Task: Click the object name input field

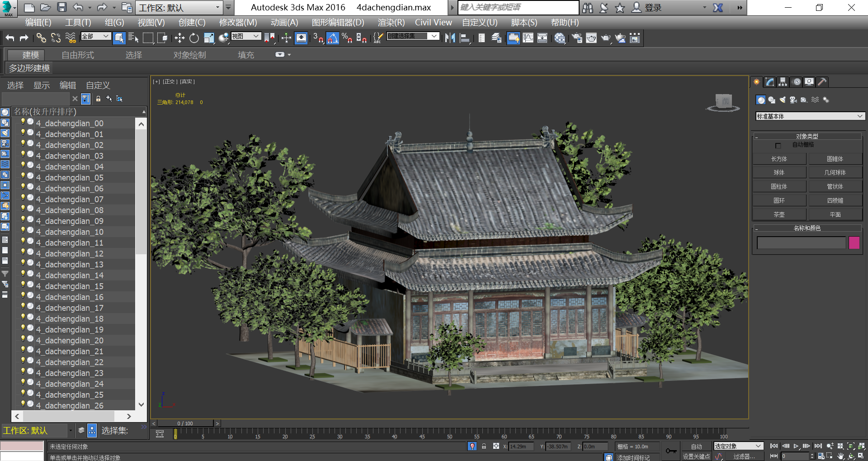Action: click(801, 243)
